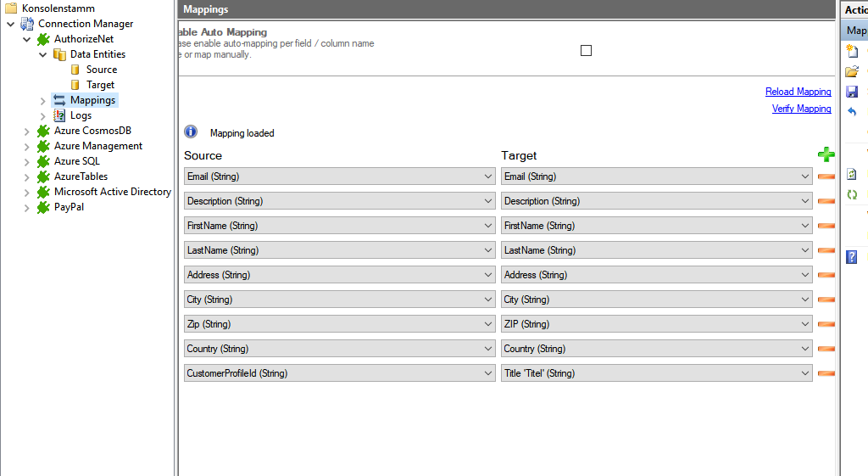Open the Source Email field dropdown
868x476 pixels.
tap(488, 176)
